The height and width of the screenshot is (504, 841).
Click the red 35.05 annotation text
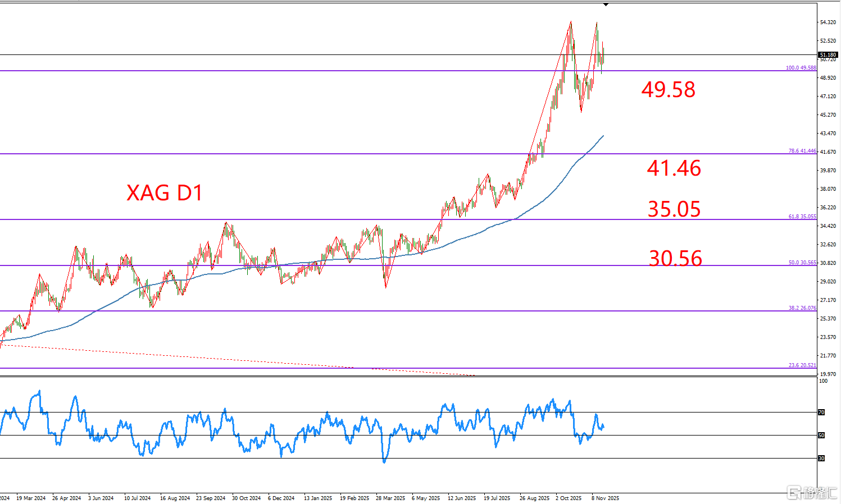pyautogui.click(x=674, y=209)
